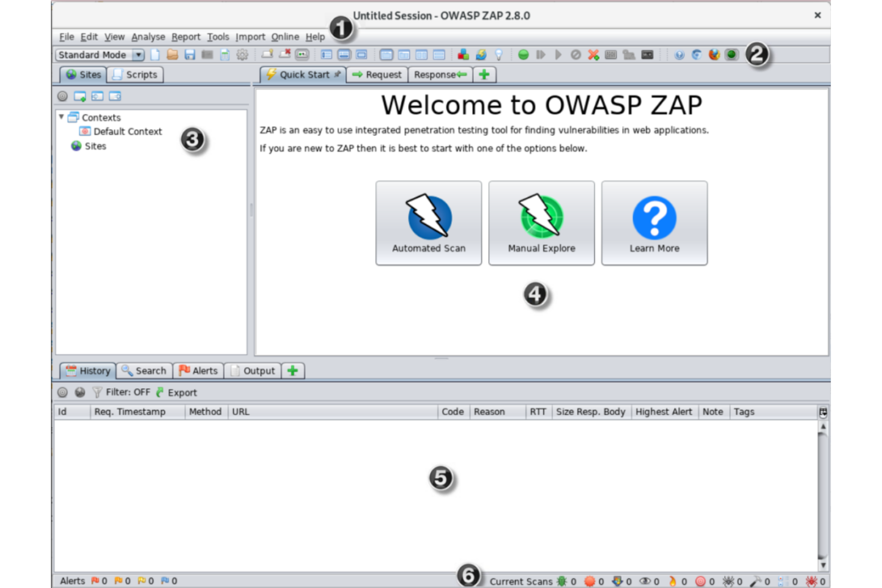Open the Options gear icon in toolbar

[242, 55]
